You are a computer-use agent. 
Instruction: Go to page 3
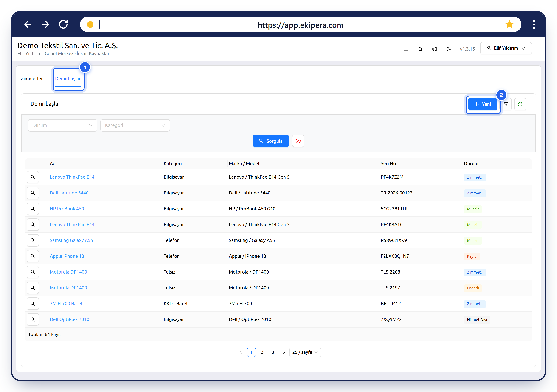[273, 352]
